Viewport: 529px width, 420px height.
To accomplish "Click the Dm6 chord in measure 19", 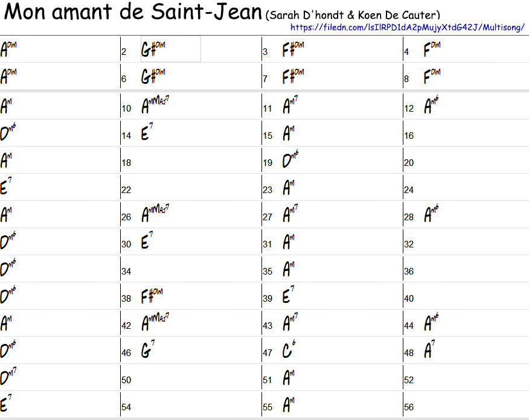I will click(x=290, y=161).
